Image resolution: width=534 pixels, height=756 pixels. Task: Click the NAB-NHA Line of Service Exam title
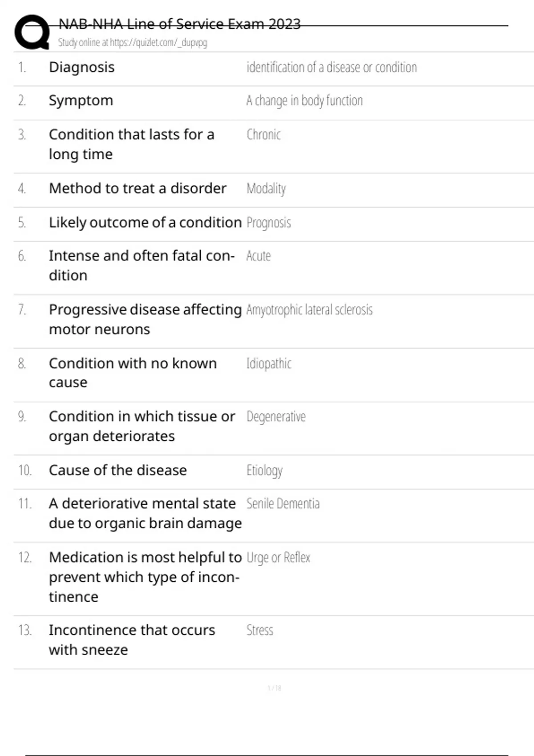[179, 24]
